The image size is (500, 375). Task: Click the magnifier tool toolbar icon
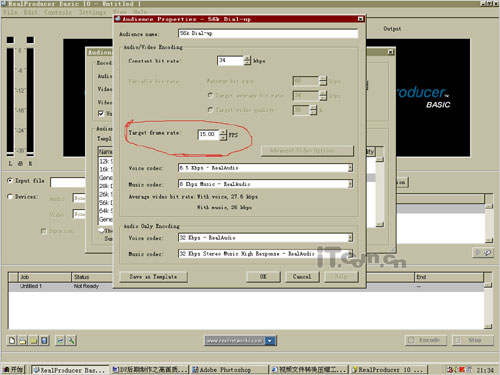[x=71, y=340]
